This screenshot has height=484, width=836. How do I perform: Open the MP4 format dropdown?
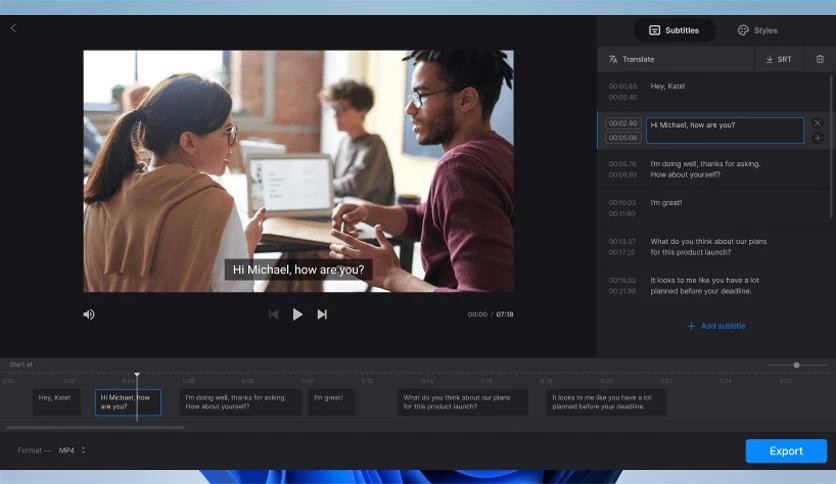(72, 450)
